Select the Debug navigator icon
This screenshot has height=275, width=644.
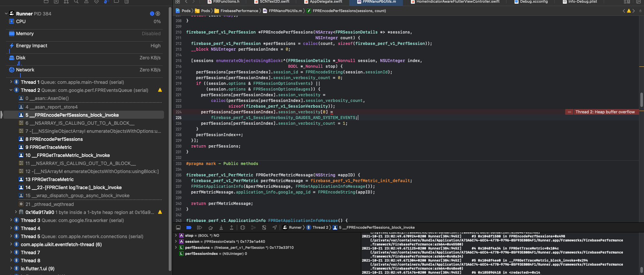point(106,2)
